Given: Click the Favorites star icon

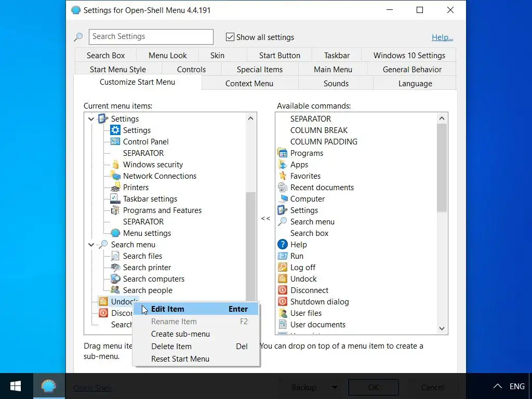Looking at the screenshot, I should point(282,176).
